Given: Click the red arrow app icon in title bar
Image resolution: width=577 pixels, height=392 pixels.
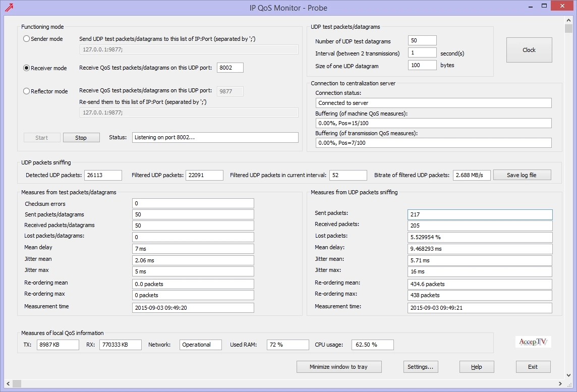Looking at the screenshot, I should [9, 8].
